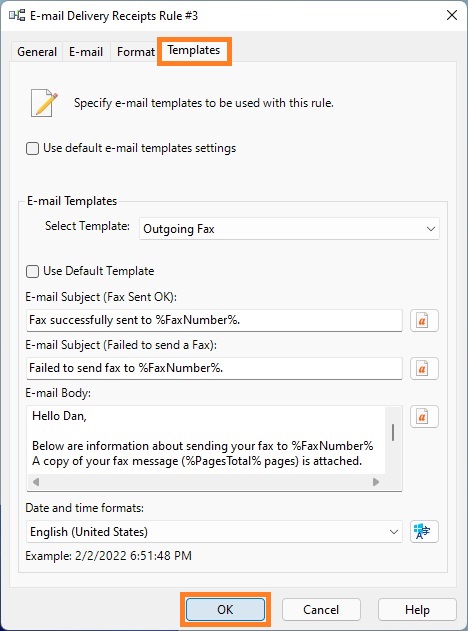Confirm changes with the OK button
The image size is (468, 631).
pos(225,610)
